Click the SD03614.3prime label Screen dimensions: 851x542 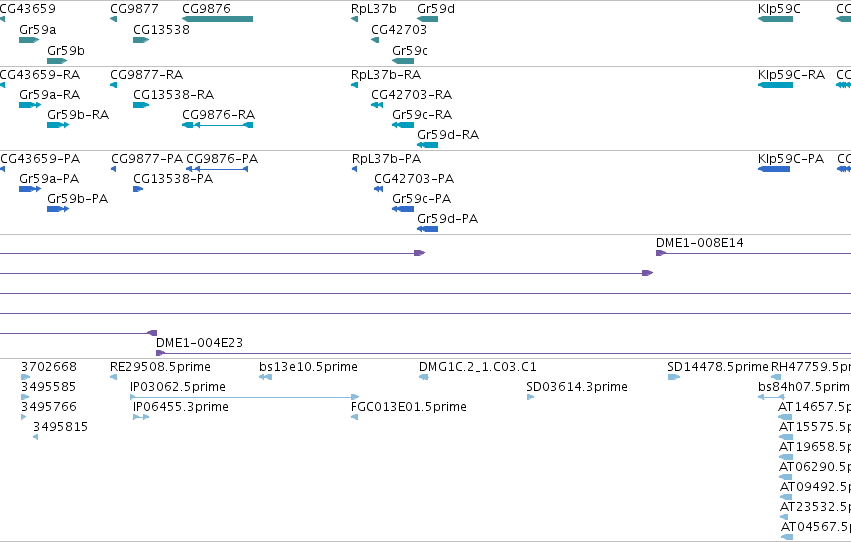click(577, 387)
